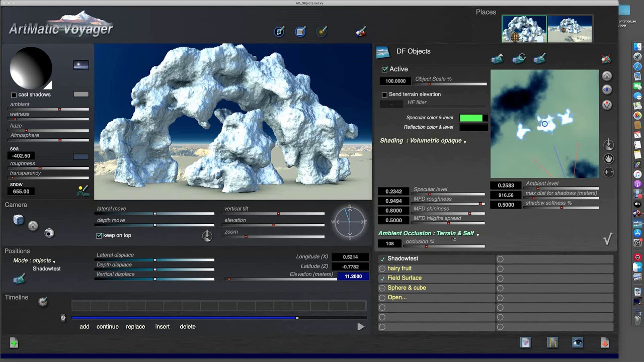Toggle the eye visibility button beside map
The height and width of the screenshot is (362, 644).
(607, 90)
